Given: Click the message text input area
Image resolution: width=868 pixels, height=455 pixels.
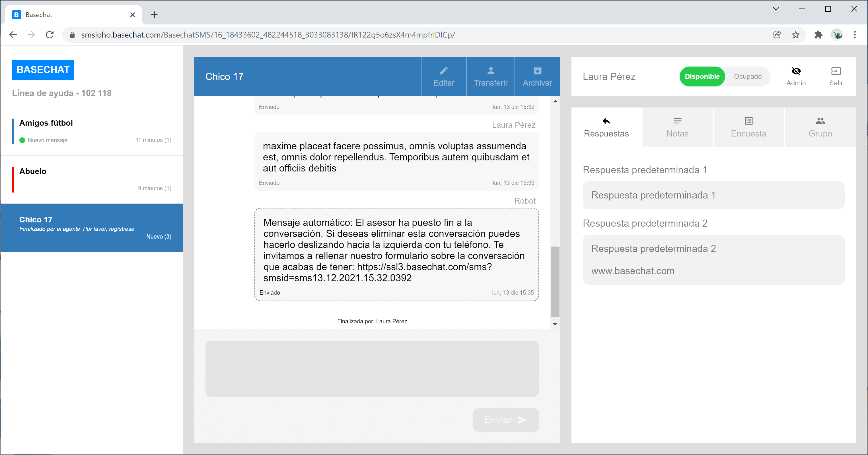Looking at the screenshot, I should click(372, 369).
